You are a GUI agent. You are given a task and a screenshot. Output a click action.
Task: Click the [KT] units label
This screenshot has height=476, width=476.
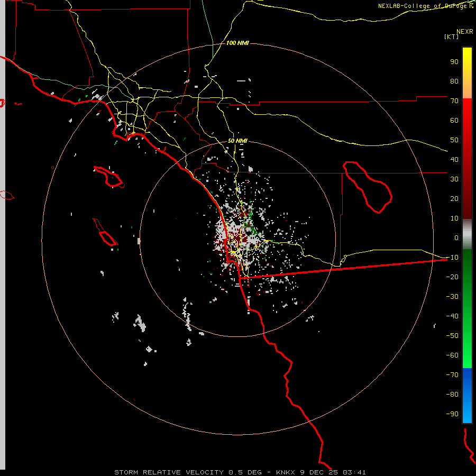[x=452, y=36]
